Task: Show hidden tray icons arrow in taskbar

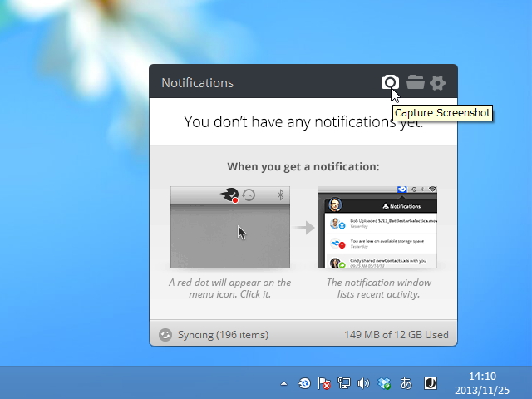Action: tap(283, 384)
